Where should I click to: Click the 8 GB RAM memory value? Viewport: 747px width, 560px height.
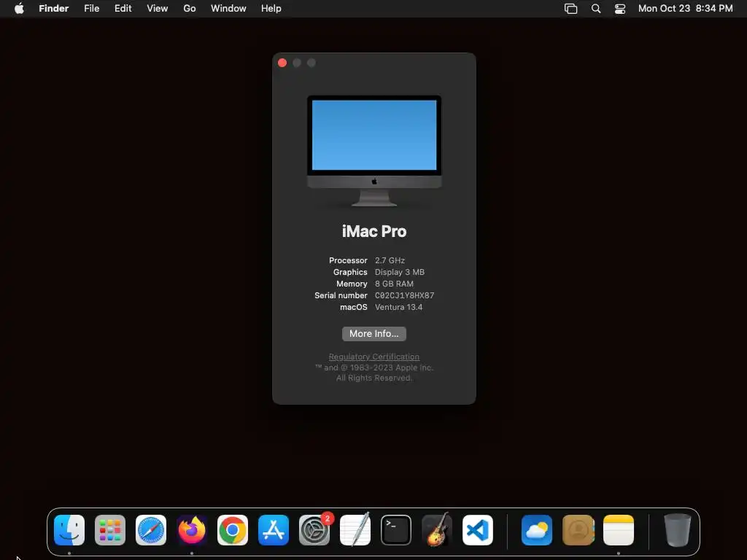tap(394, 284)
